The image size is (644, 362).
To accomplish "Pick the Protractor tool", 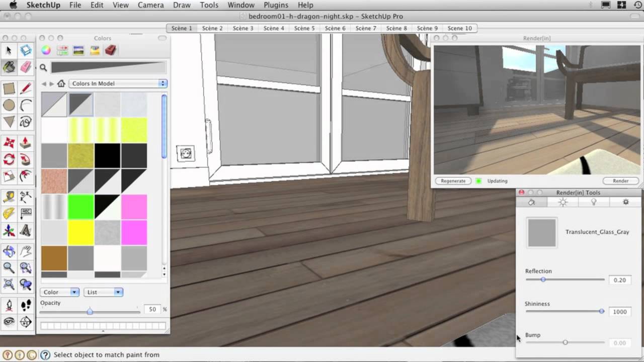I will 9,214.
